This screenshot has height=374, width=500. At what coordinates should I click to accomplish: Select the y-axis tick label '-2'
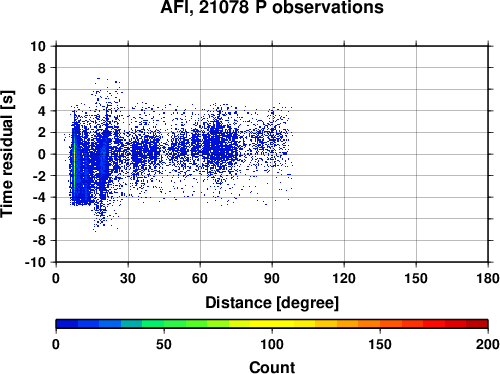coord(39,176)
